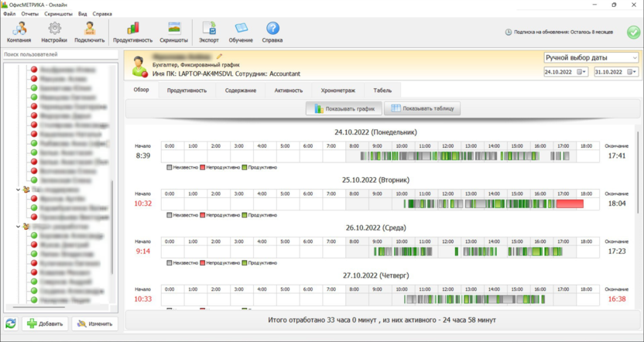This screenshot has height=342, width=644.
Task: Click red unproductive block on Tuesday's timeline
Action: [x=570, y=204]
